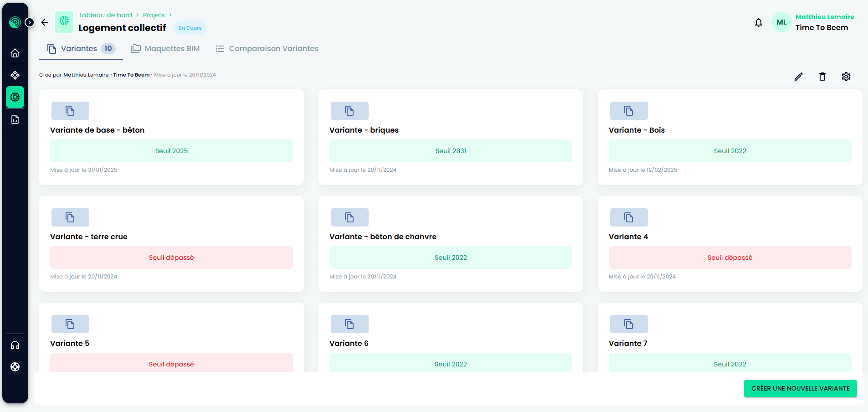
Task: Select the Variantes tab
Action: pyautogui.click(x=81, y=49)
